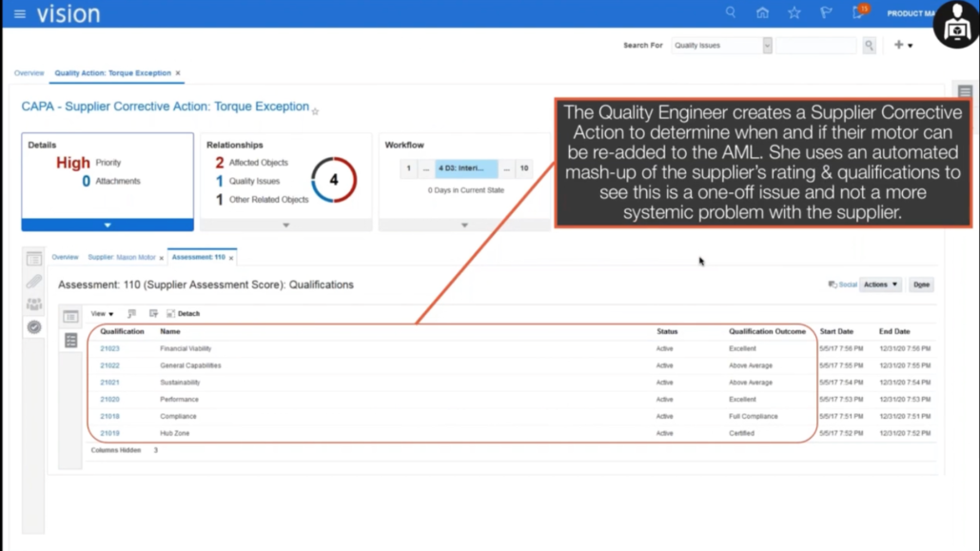Open the View menu in the Qualifications table

[99, 313]
